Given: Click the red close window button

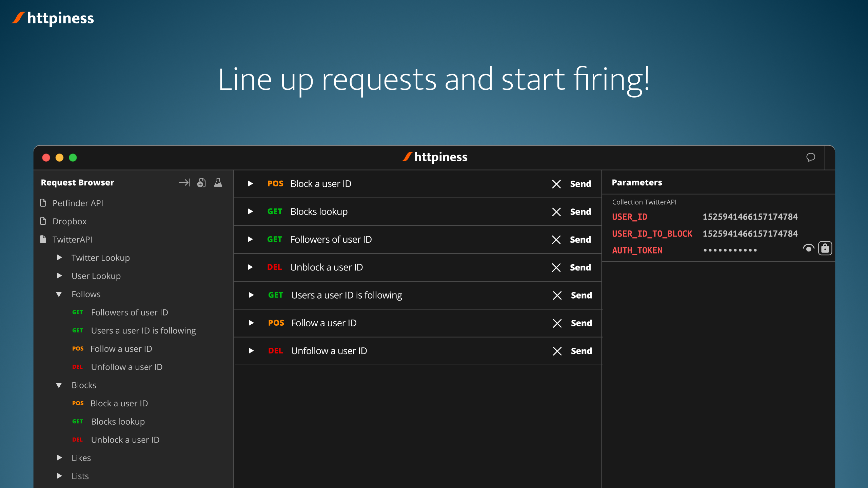Looking at the screenshot, I should coord(46,158).
